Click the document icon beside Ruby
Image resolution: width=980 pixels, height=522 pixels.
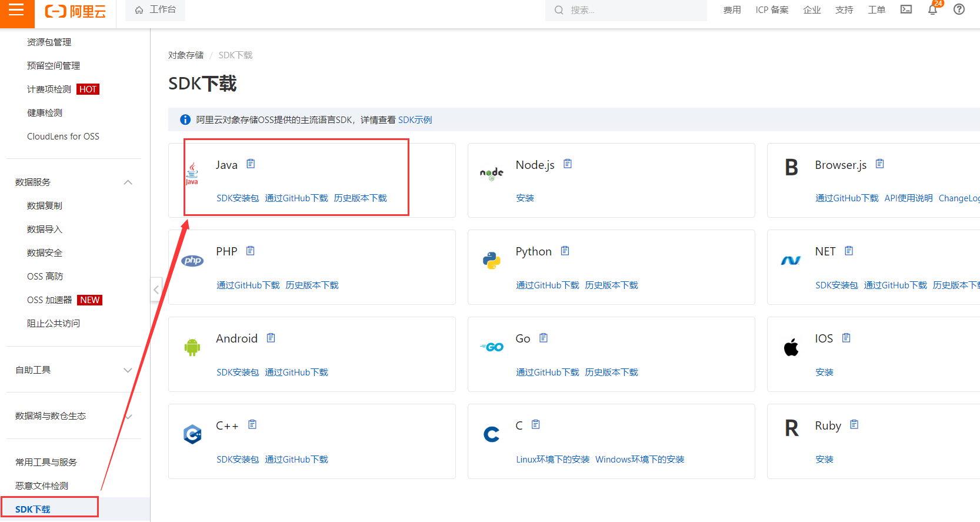point(854,424)
